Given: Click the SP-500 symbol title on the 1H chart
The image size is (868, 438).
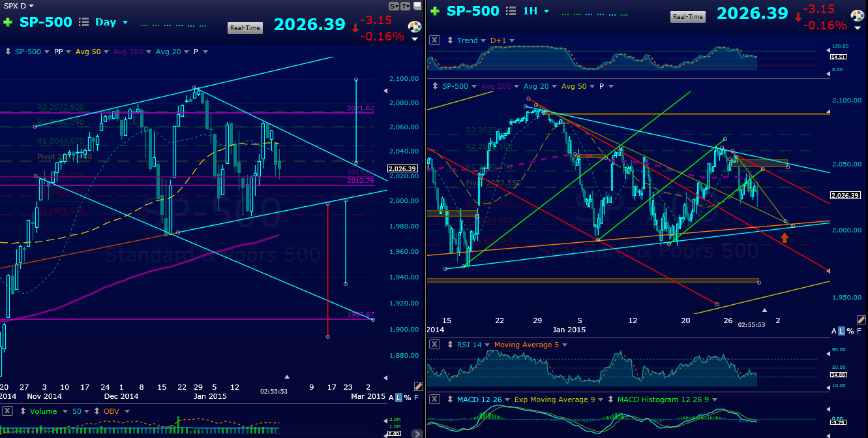Looking at the screenshot, I should pos(473,11).
